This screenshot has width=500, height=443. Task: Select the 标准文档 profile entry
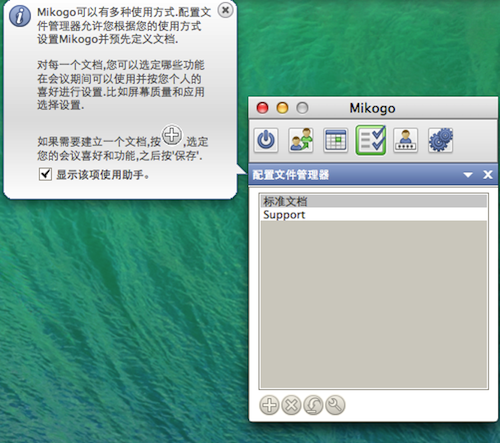(x=374, y=201)
